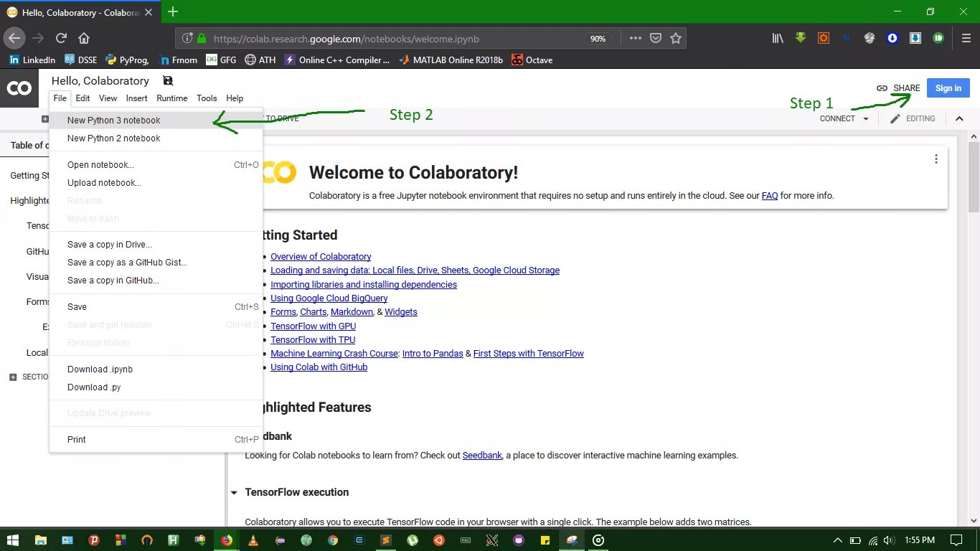Click Save in the File menu
This screenshot has height=551, width=980.
coord(156,307)
